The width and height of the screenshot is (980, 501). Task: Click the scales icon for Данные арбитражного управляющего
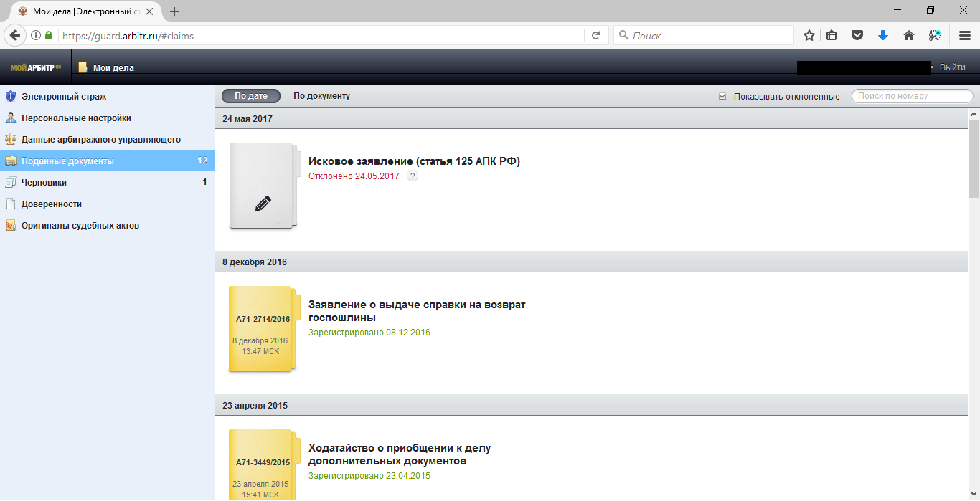[10, 139]
